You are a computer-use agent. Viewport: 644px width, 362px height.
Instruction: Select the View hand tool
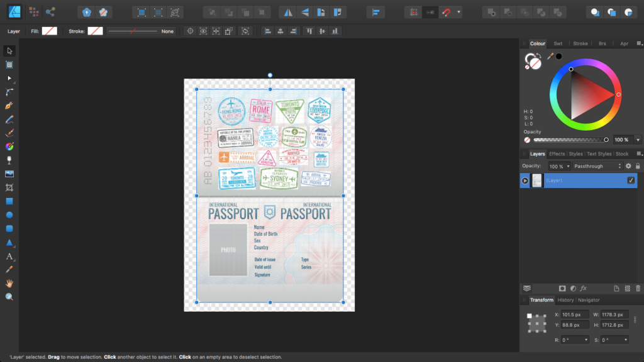point(9,283)
